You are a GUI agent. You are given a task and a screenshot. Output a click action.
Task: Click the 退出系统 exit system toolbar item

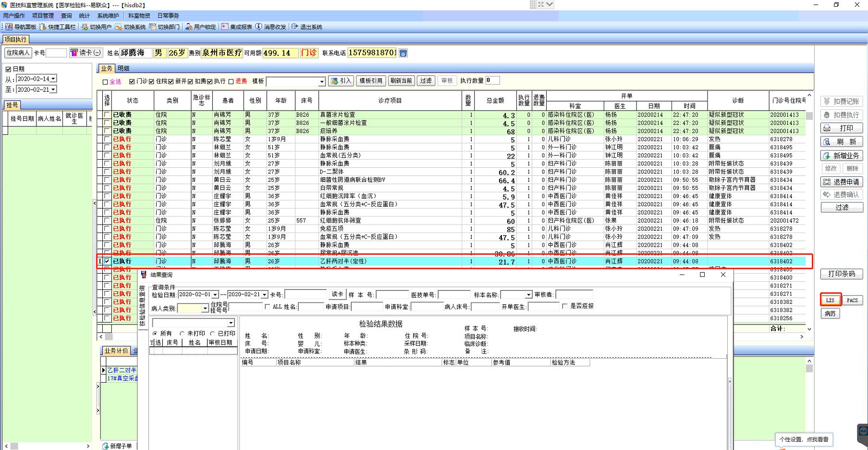307,27
